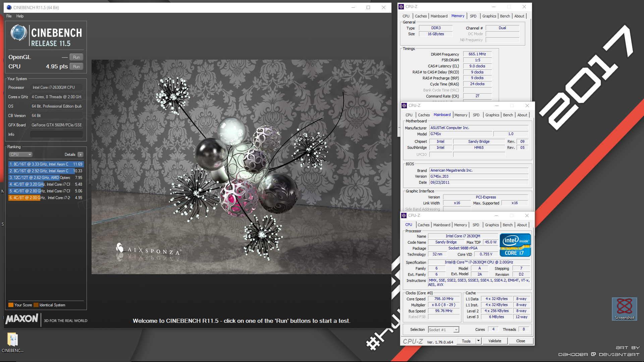Screen dimensions: 644x362
Task: Click the rendered benchmark scene image
Action: pyautogui.click(x=241, y=167)
